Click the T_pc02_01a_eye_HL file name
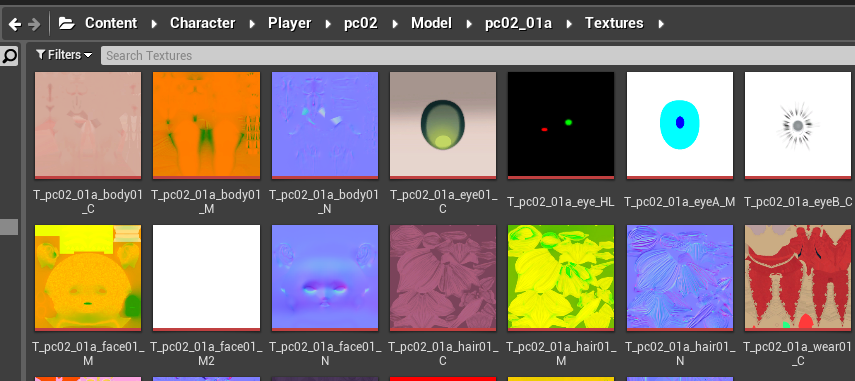Image resolution: width=855 pixels, height=381 pixels. [561, 202]
